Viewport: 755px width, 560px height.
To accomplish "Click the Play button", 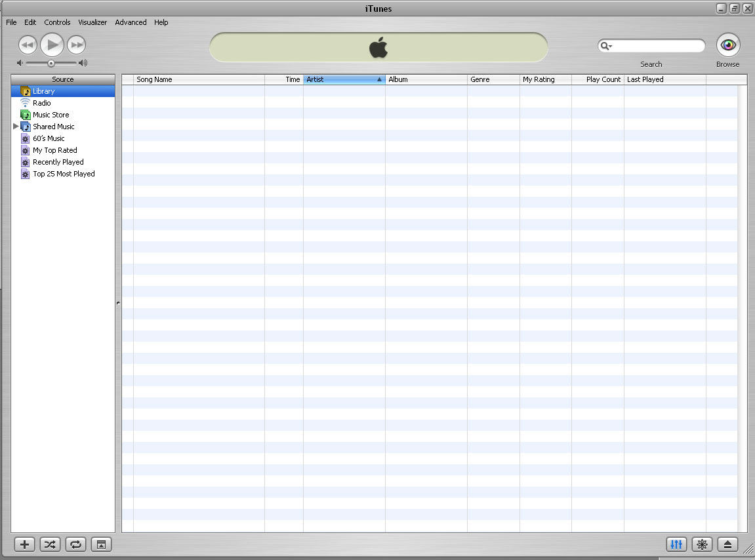I will pyautogui.click(x=52, y=45).
